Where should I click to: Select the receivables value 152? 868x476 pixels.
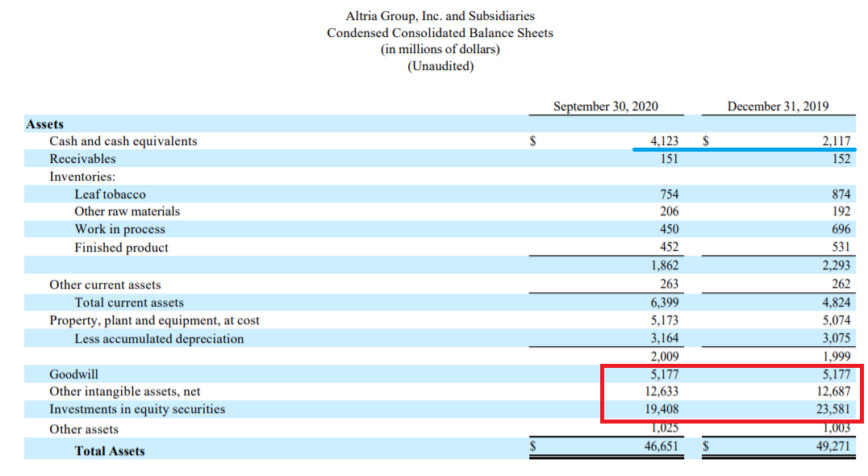click(841, 159)
